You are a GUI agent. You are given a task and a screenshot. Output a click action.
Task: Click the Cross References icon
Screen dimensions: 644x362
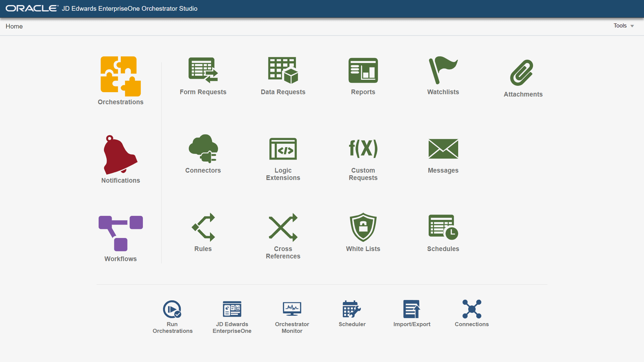click(x=283, y=227)
